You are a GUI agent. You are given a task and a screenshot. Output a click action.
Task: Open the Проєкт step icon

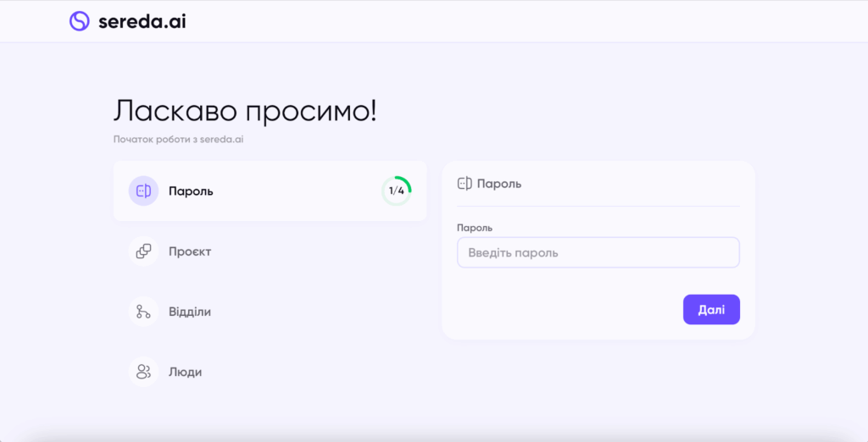(143, 251)
